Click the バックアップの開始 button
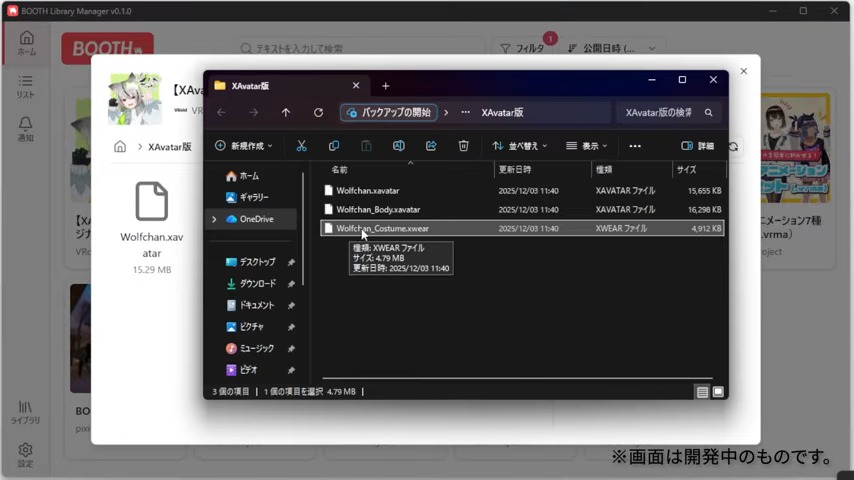 (388, 113)
